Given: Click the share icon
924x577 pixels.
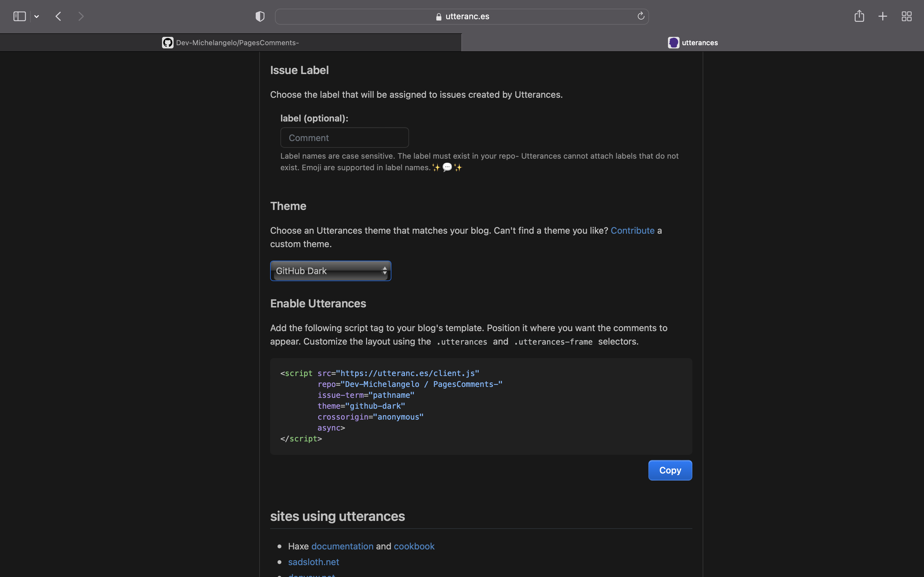Looking at the screenshot, I should click(x=859, y=16).
